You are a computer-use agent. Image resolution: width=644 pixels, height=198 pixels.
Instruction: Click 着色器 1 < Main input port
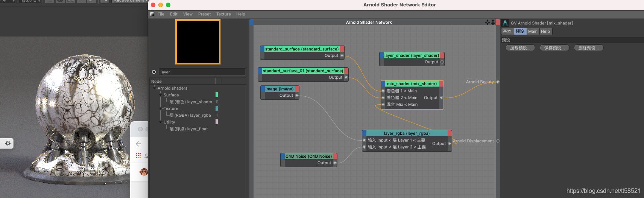pos(383,91)
